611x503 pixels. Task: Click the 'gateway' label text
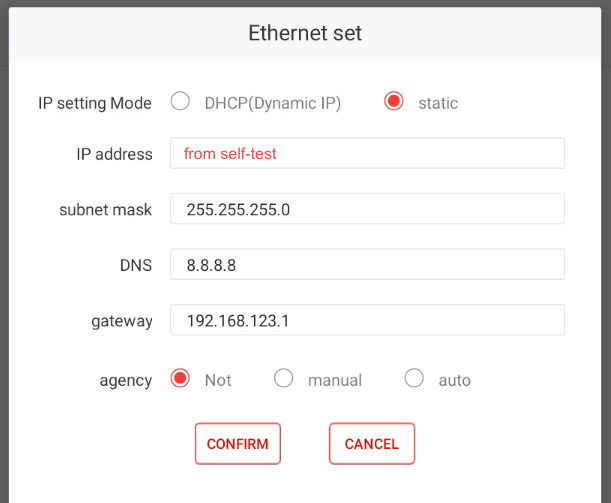point(122,321)
